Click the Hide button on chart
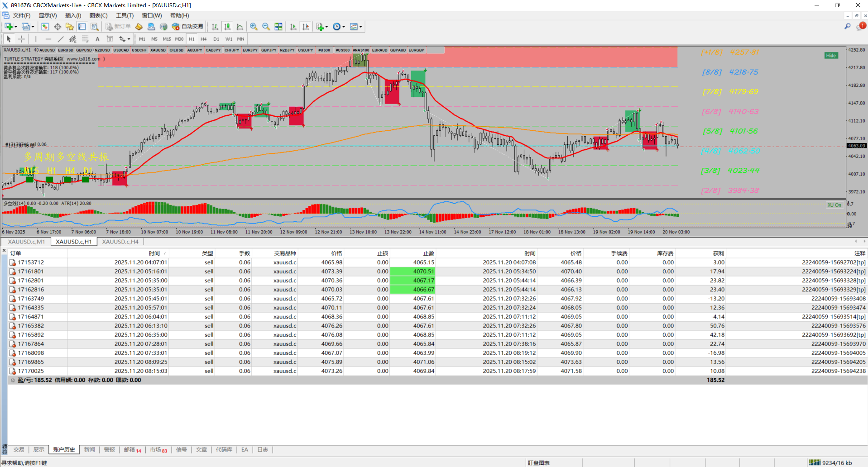This screenshot has height=467, width=868. 831,56
